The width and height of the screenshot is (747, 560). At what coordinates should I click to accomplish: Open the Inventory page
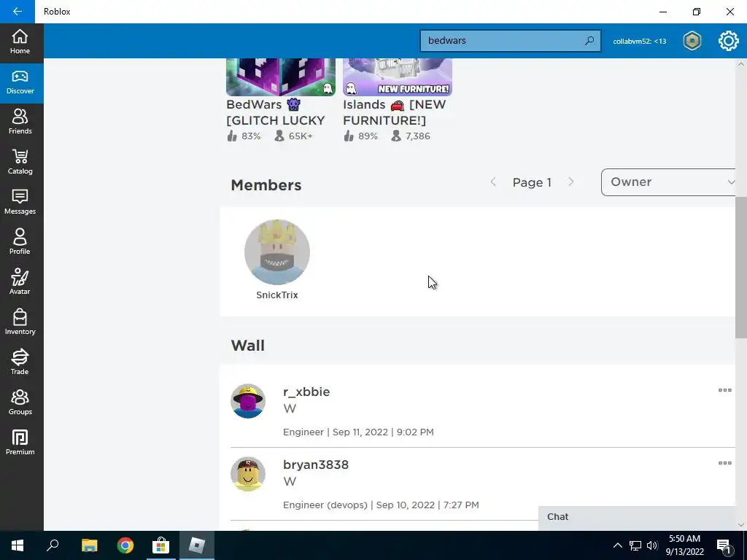[x=20, y=322]
